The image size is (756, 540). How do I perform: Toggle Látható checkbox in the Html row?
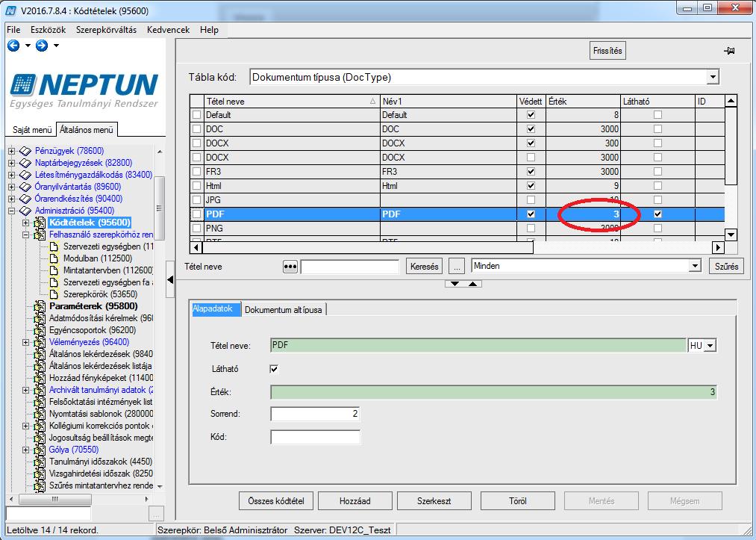(x=657, y=186)
